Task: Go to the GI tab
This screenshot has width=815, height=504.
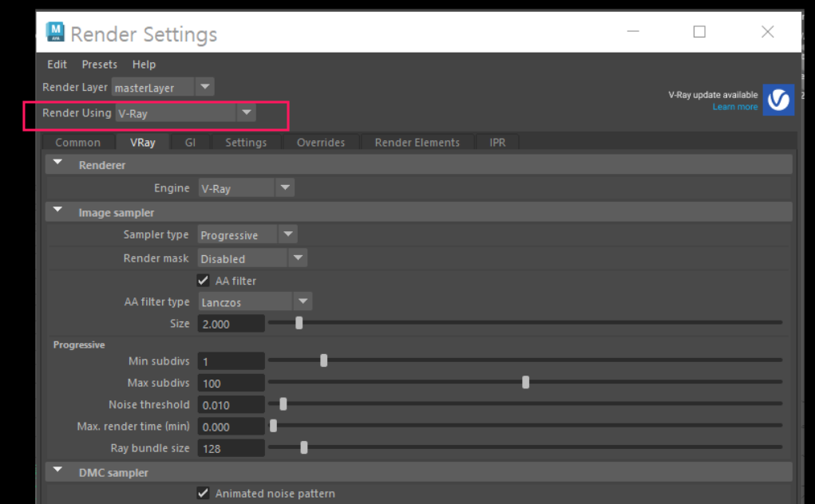Action: [190, 142]
